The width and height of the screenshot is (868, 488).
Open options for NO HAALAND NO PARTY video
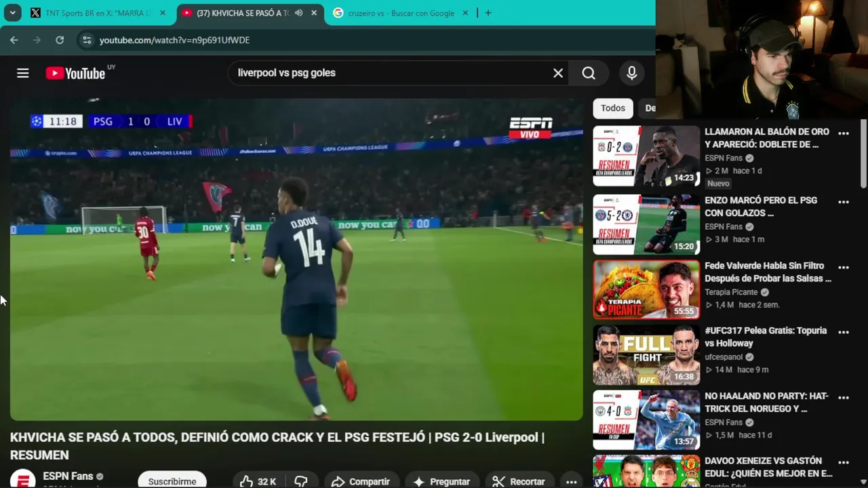point(844,398)
